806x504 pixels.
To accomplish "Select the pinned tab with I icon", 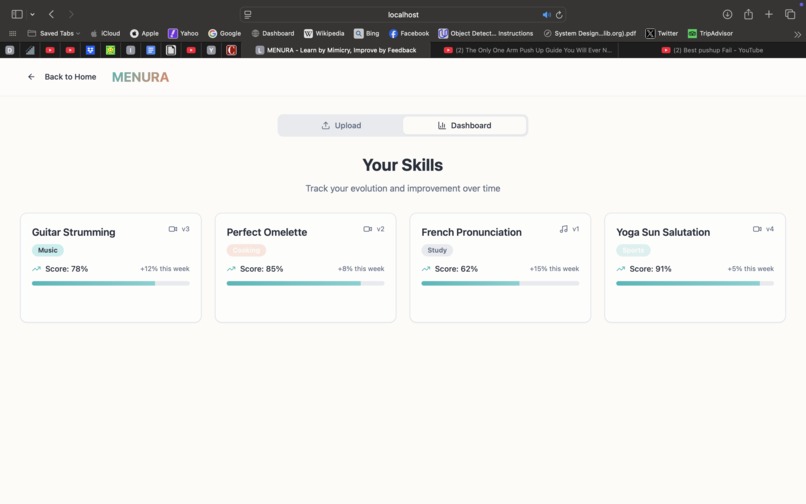I will 131,50.
